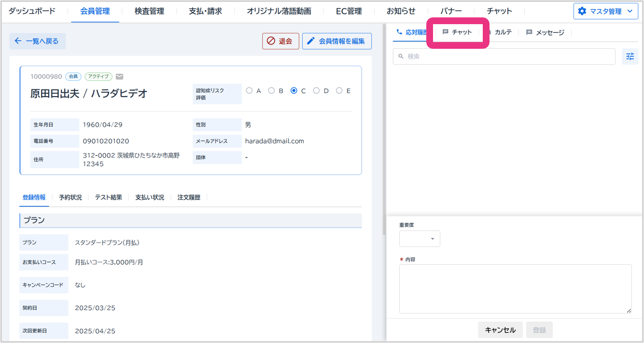Click the phone icon on 応対履歴 tab
Viewport: 644px width, 343px height.
[x=399, y=32]
